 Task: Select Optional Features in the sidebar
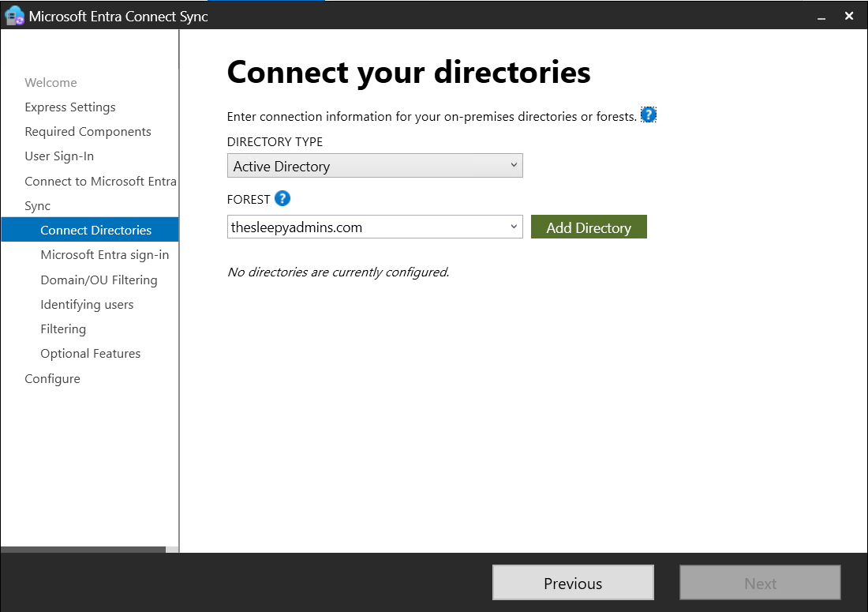point(91,353)
